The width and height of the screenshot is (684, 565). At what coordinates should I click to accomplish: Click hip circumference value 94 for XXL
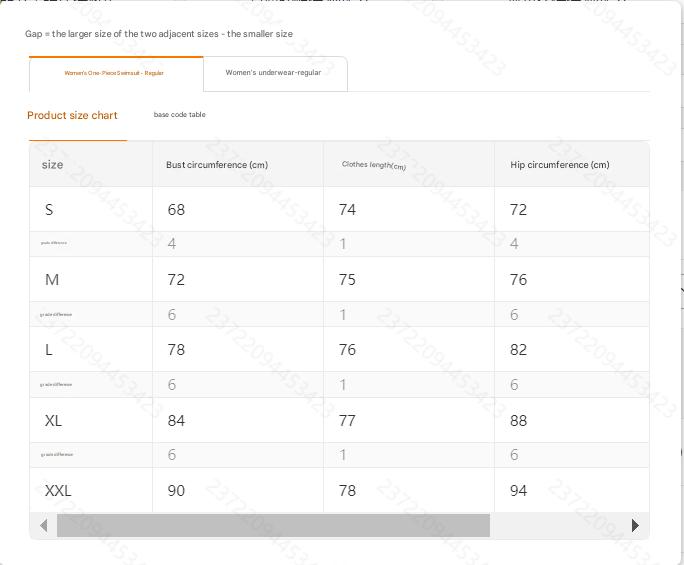[x=518, y=491]
